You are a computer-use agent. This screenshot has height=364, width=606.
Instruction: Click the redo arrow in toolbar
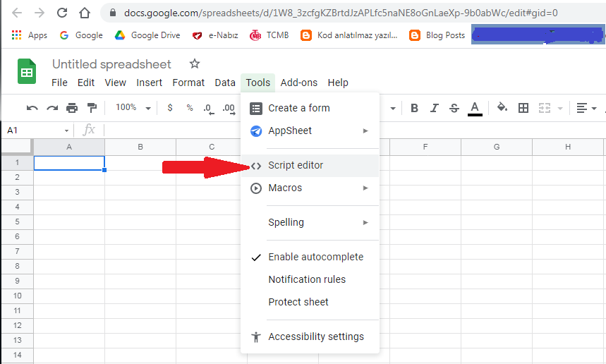pyautogui.click(x=51, y=108)
